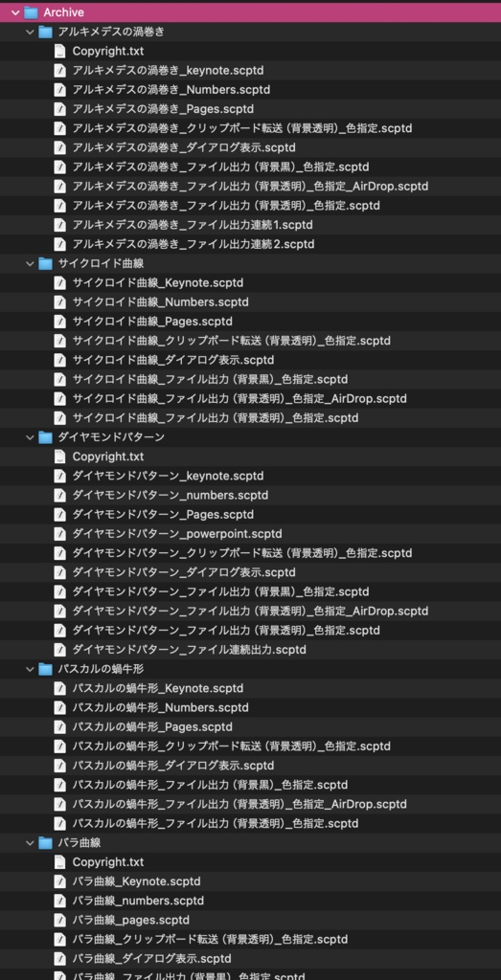Click the Archive folder icon

32,12
